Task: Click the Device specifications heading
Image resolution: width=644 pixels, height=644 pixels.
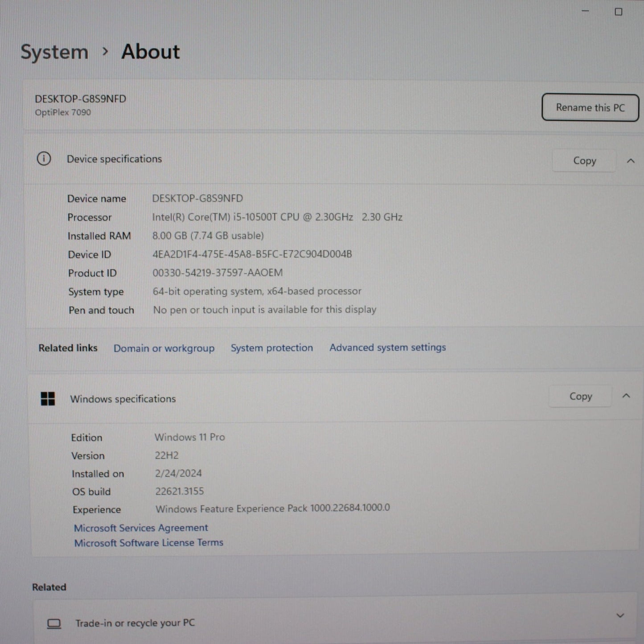Action: 114,159
